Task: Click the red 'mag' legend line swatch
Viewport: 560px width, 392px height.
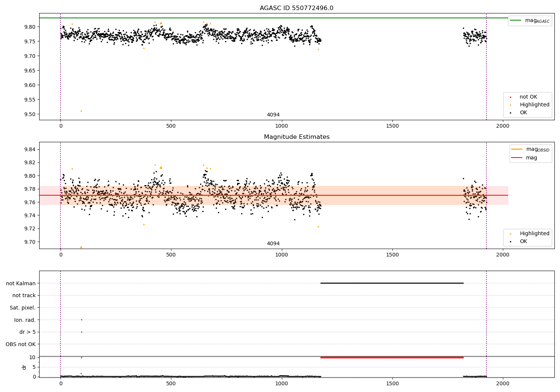Action: tap(517, 158)
